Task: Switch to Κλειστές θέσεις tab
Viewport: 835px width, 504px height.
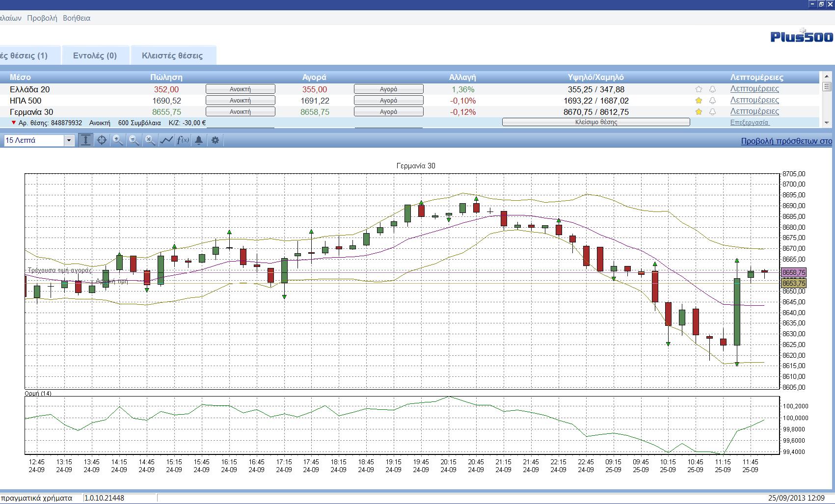Action: coord(172,55)
